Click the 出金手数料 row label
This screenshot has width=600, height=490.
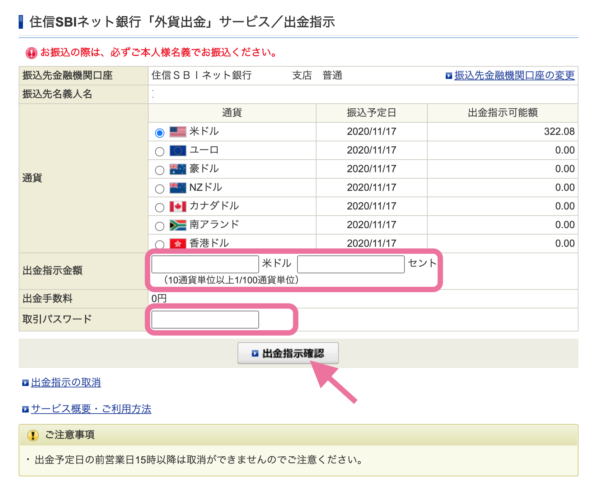coord(47,299)
